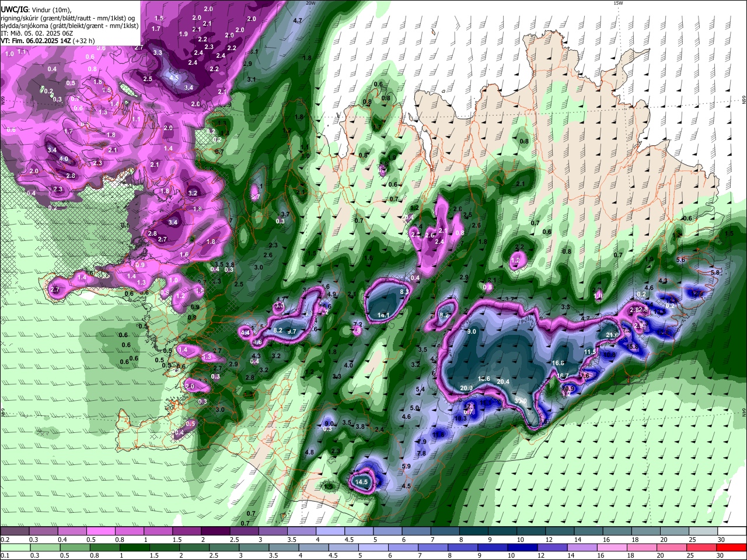Click the "IT: Mið. 05. 02. 2025 06Z" line
Viewport: 747px width, 560px height.
[x=37, y=33]
